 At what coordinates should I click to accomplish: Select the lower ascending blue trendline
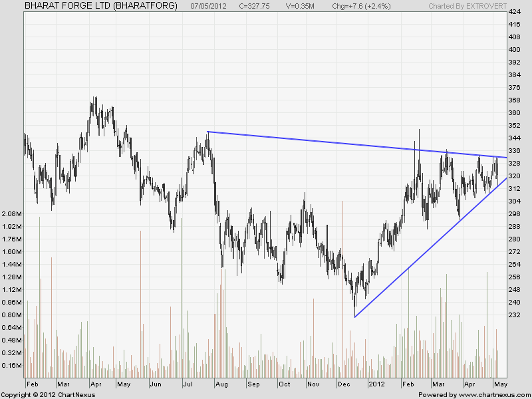tap(426, 249)
